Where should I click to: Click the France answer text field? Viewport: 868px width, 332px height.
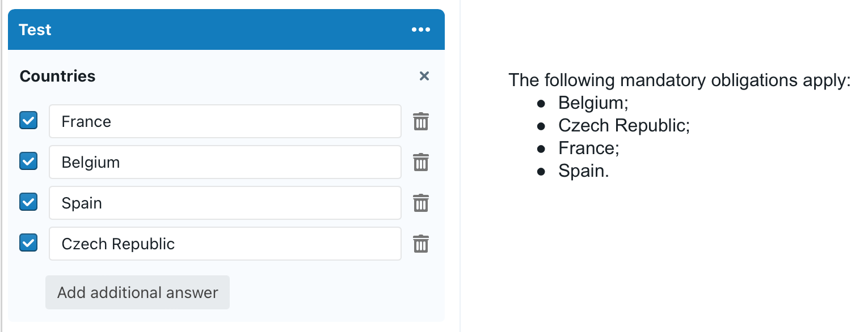225,121
